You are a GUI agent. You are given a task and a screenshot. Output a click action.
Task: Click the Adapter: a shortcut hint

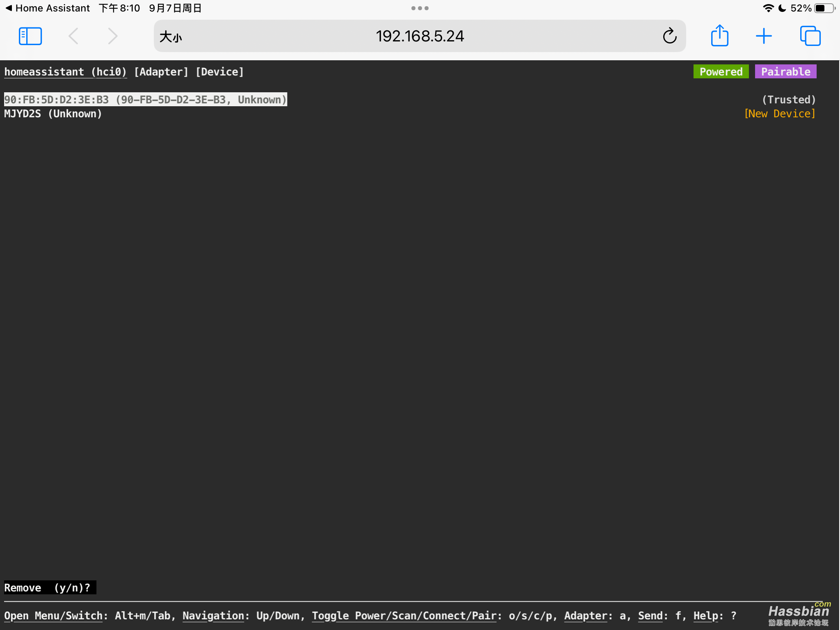click(x=595, y=616)
